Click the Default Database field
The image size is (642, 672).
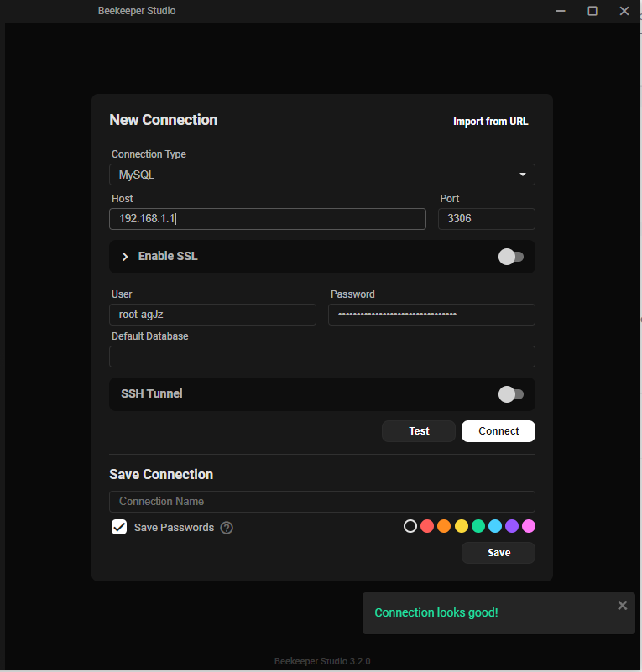pyautogui.click(x=322, y=357)
